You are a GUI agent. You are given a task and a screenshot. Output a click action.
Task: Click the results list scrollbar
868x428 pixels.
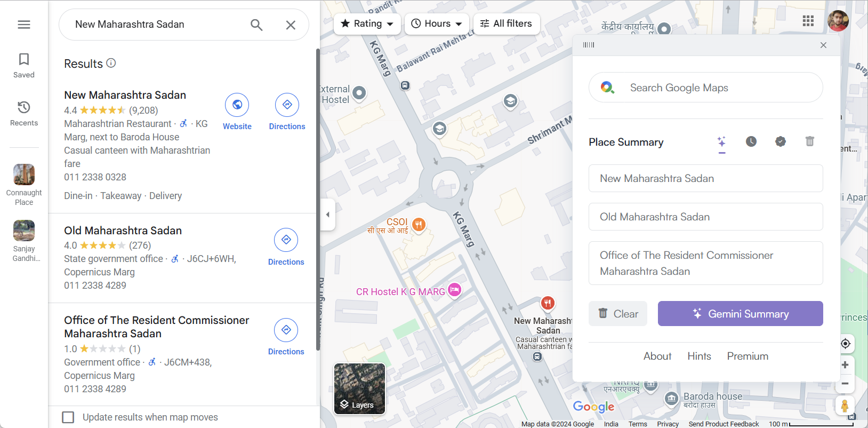coord(318,200)
